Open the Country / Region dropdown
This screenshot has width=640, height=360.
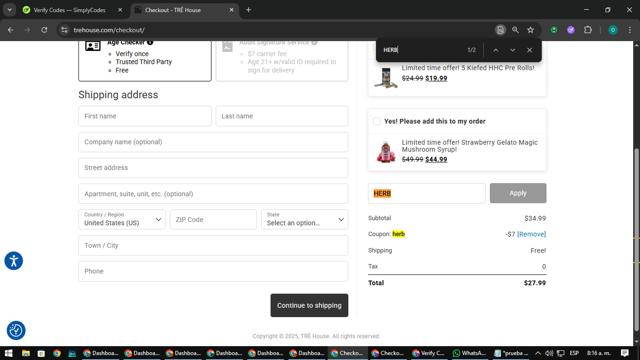[122, 220]
